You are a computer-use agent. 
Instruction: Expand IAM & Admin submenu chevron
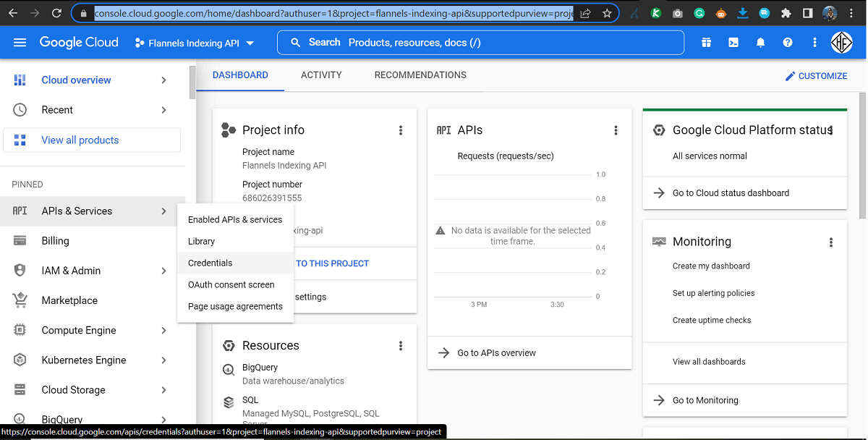164,271
